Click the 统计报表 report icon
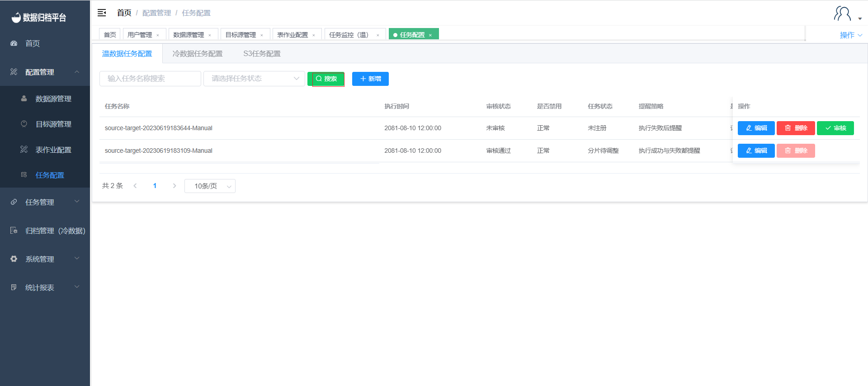Screen dimensions: 868x386 (14, 287)
